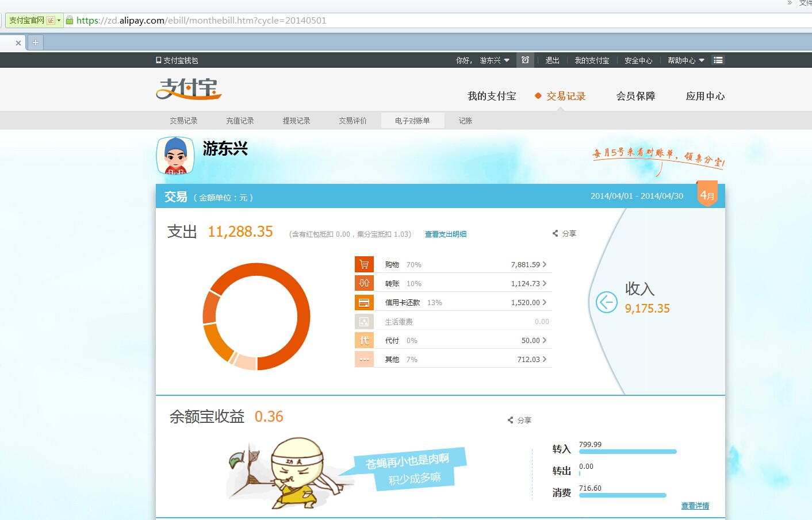Viewport: 812px width, 520px height.
Task: Click the user avatar picture
Action: [x=175, y=155]
